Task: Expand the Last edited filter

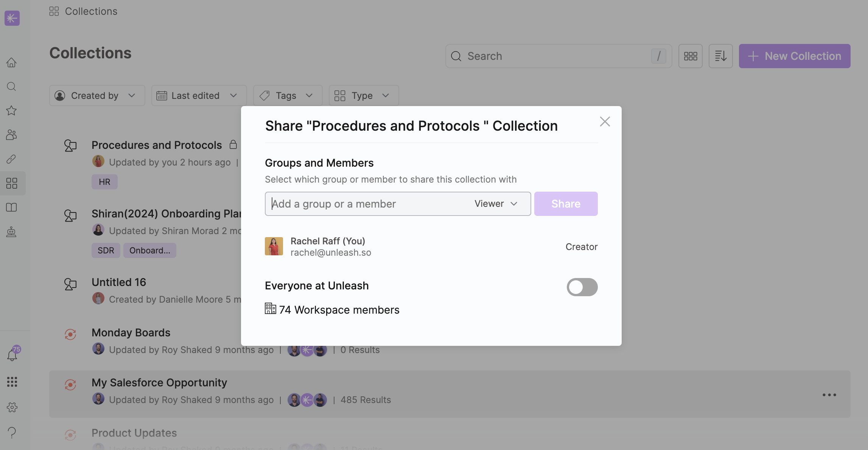Action: click(x=199, y=95)
